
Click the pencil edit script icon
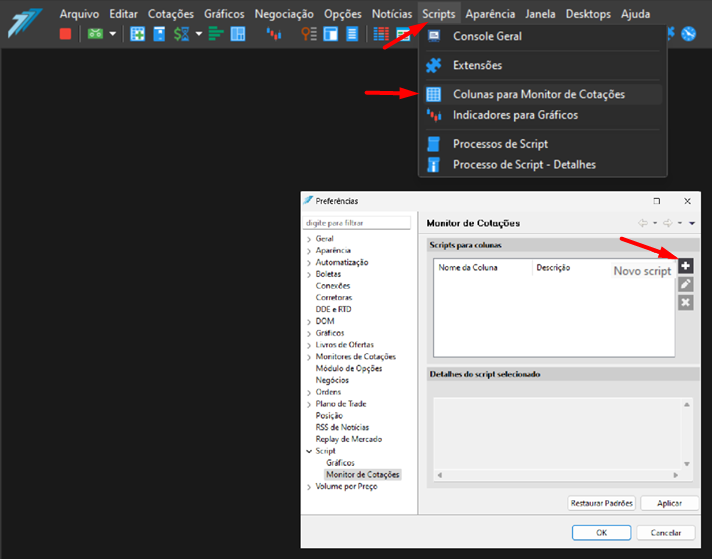685,284
